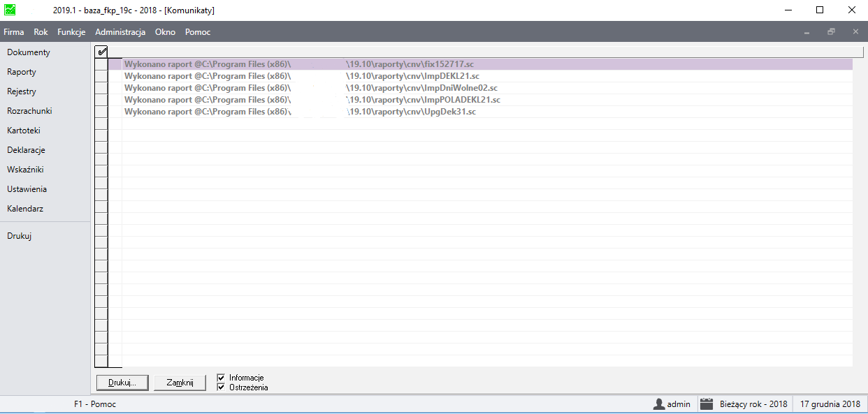Click the green app icon in title bar
The height and width of the screenshot is (414, 868).
(10, 10)
